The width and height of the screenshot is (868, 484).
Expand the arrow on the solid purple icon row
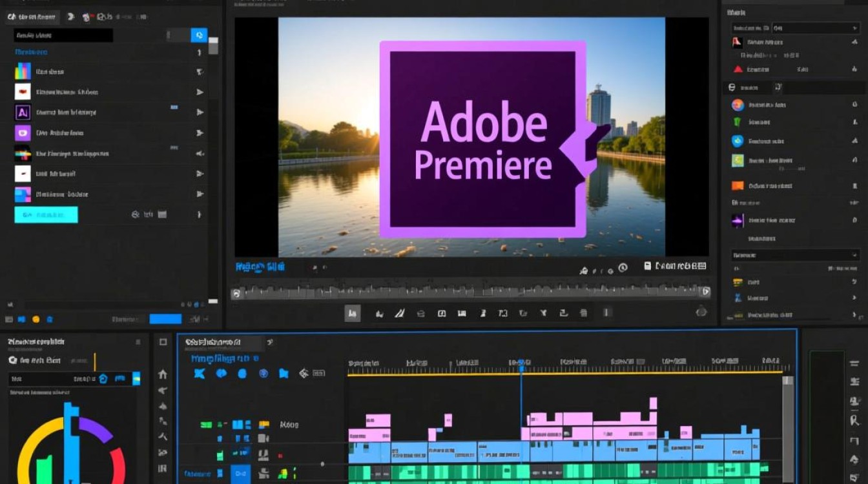[x=200, y=133]
